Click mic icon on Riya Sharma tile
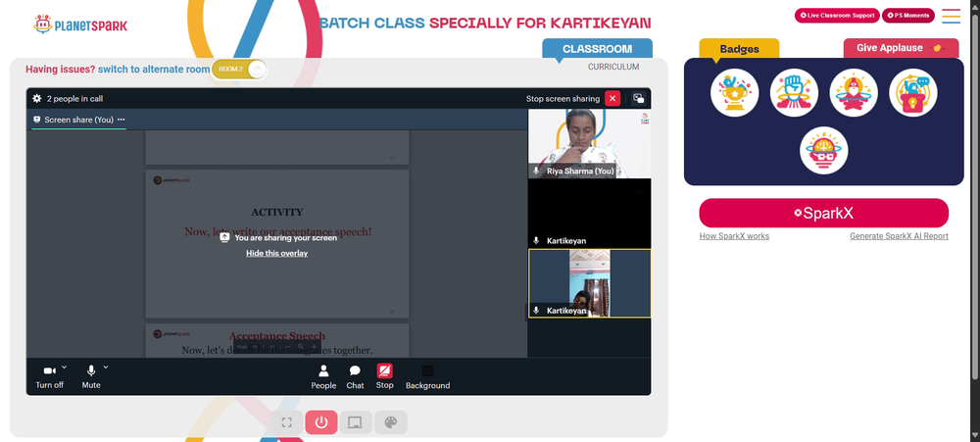This screenshot has height=442, width=980. click(536, 171)
